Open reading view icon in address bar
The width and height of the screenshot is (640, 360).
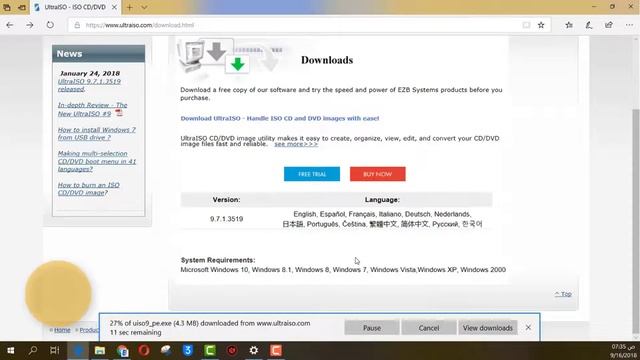pos(527,25)
